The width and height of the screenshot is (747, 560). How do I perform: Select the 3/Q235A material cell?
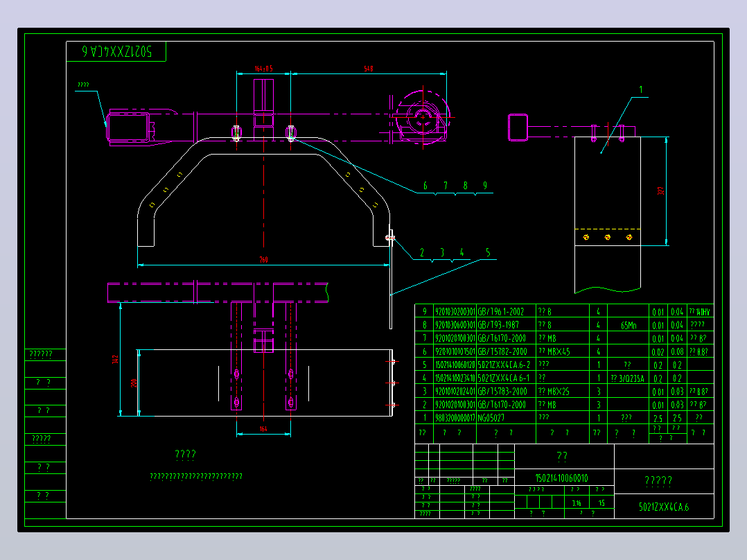click(627, 378)
